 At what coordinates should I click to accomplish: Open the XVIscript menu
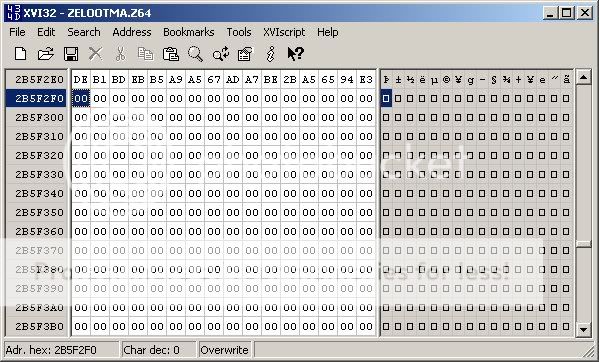284,32
